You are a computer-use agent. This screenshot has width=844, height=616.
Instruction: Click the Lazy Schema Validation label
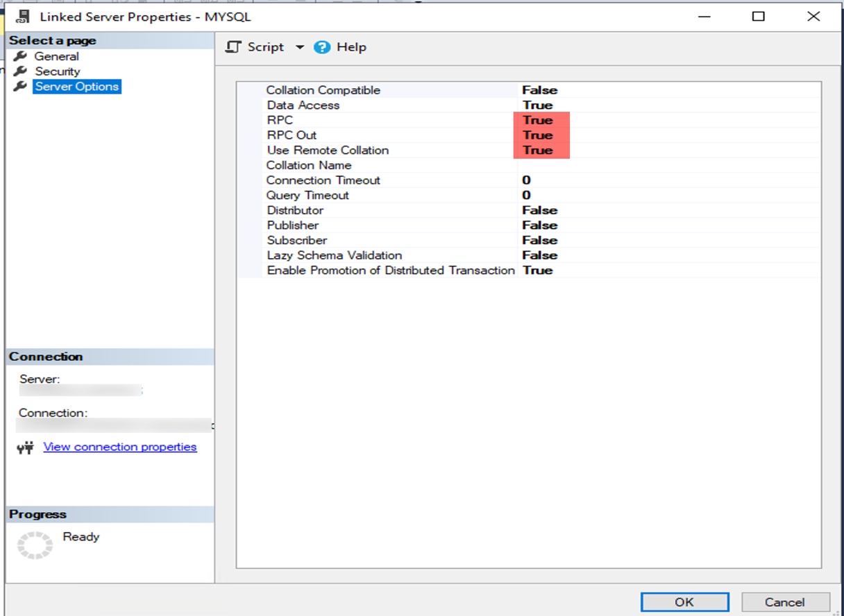(x=335, y=255)
